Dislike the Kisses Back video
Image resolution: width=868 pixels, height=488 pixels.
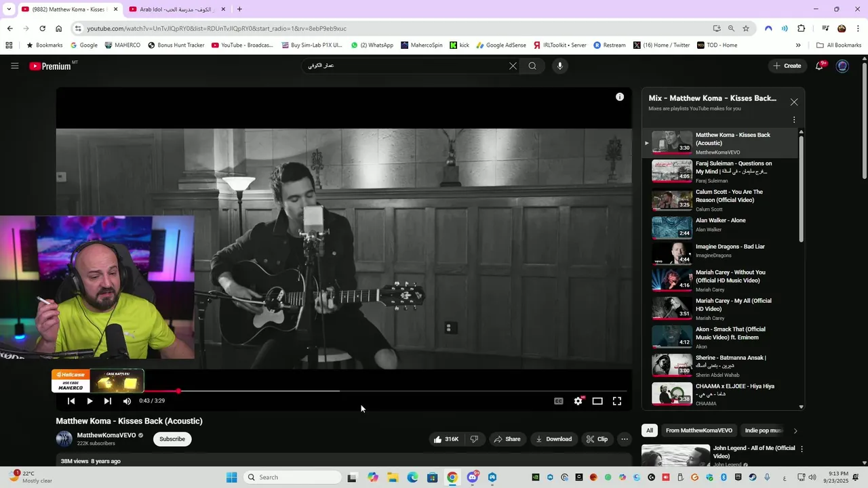coord(474,439)
